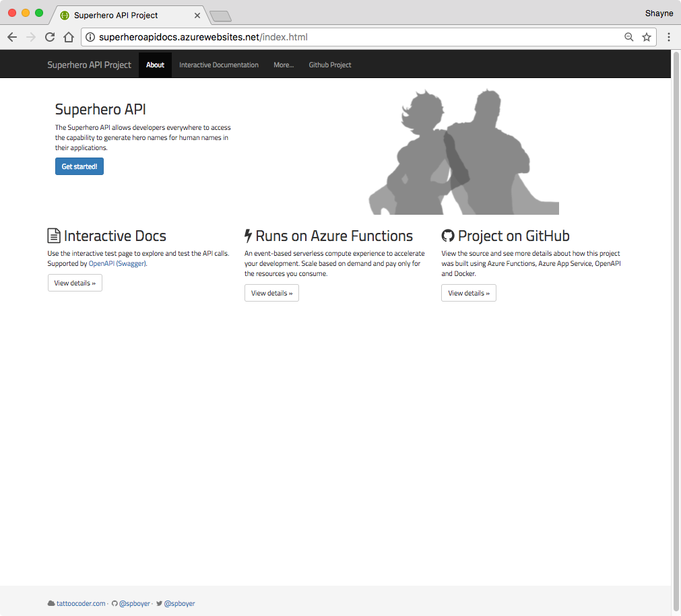Click the macOS fullscreen green button
Screen dimensions: 681x616
(x=39, y=13)
